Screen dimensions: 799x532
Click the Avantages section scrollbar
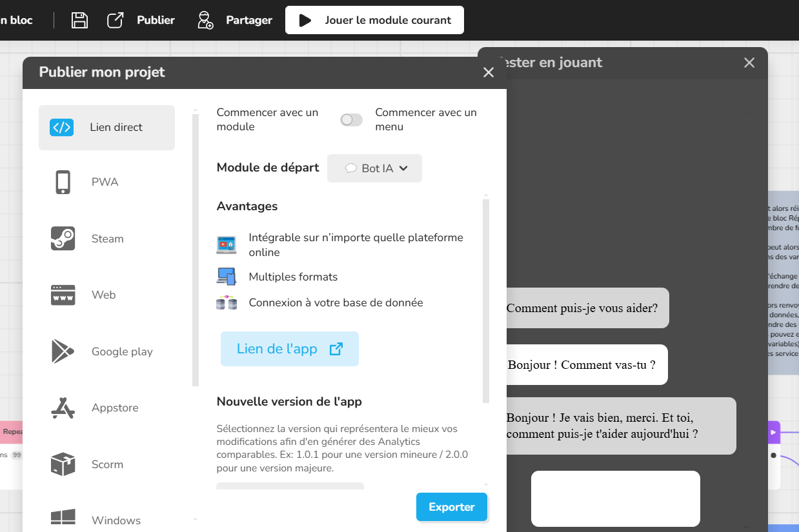click(486, 300)
